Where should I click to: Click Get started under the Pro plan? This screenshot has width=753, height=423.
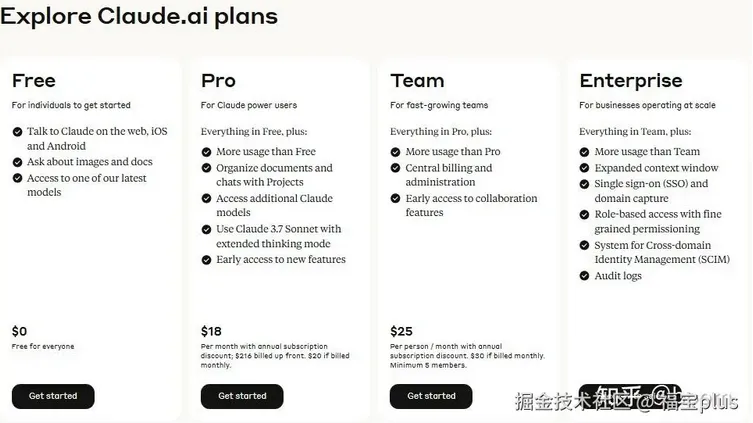[x=242, y=396]
